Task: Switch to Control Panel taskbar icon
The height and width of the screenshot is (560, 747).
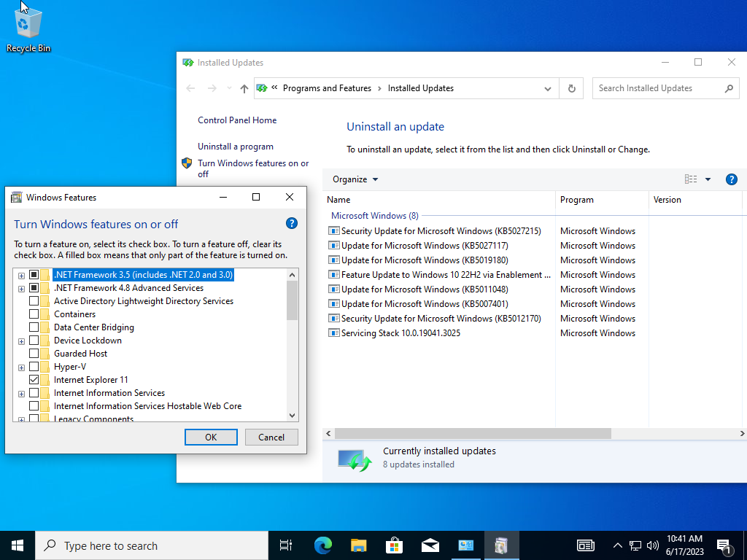Action: coord(465,545)
